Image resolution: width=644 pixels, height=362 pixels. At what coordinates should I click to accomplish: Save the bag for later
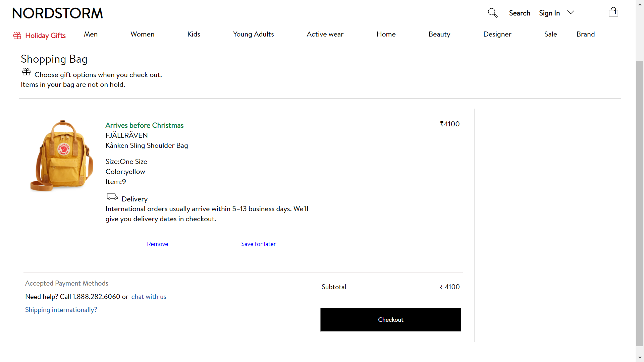coord(258,244)
